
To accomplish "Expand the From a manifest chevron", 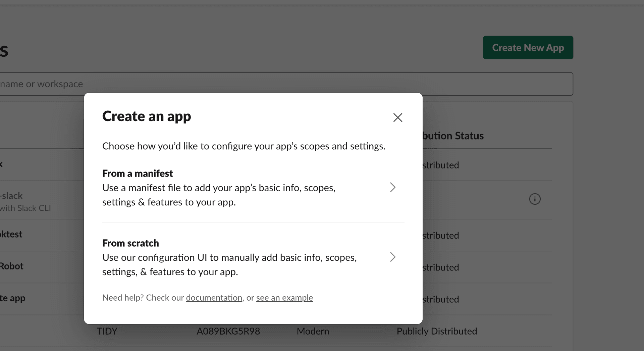I will 393,187.
